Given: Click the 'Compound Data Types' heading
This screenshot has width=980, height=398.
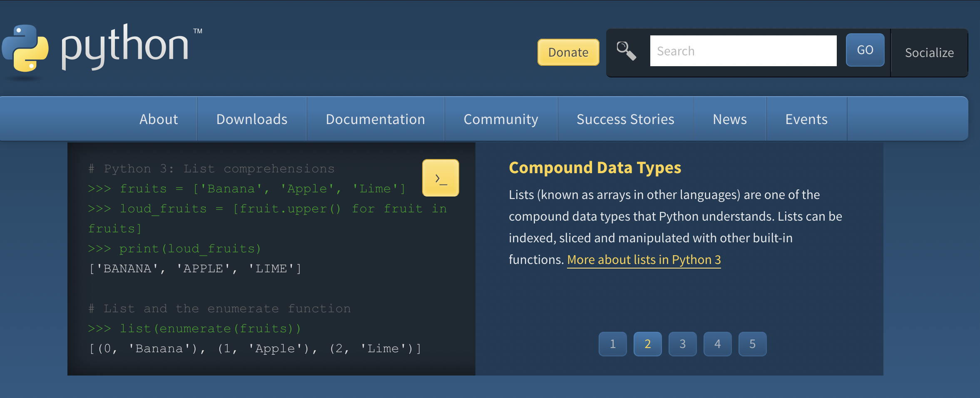Looking at the screenshot, I should pyautogui.click(x=595, y=168).
